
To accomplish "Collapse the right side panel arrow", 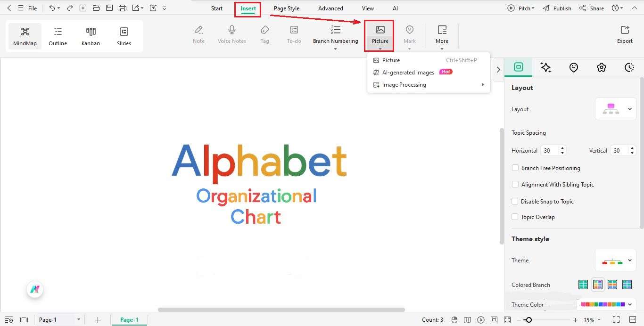I will (498, 69).
